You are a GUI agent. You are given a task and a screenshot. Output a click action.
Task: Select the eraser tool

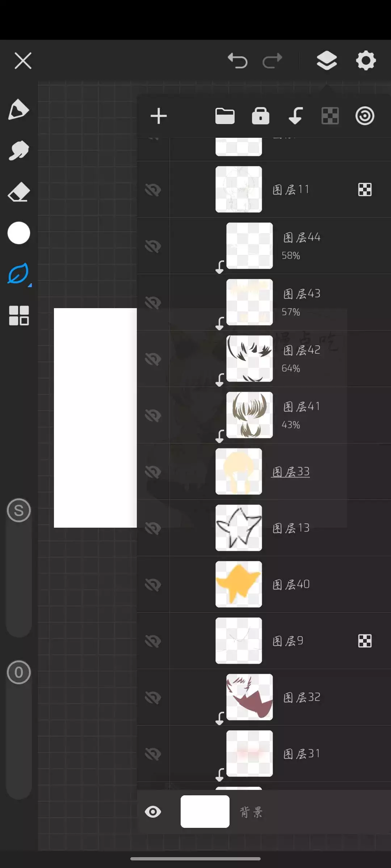pos(18,192)
